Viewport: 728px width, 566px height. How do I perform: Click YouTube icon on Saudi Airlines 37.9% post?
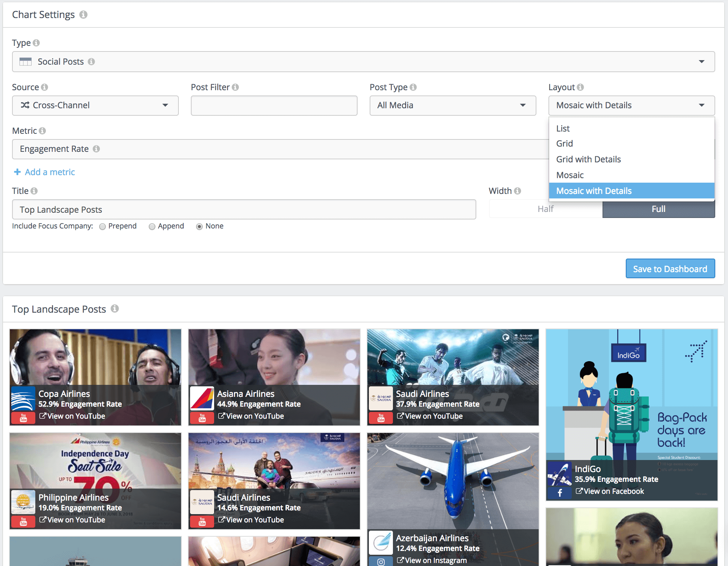pyautogui.click(x=381, y=418)
